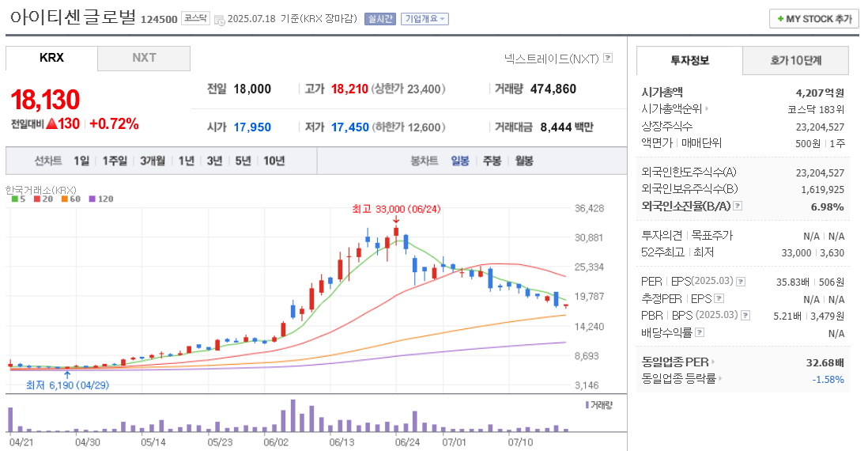Click the MY STOCK 추가 button

813,19
